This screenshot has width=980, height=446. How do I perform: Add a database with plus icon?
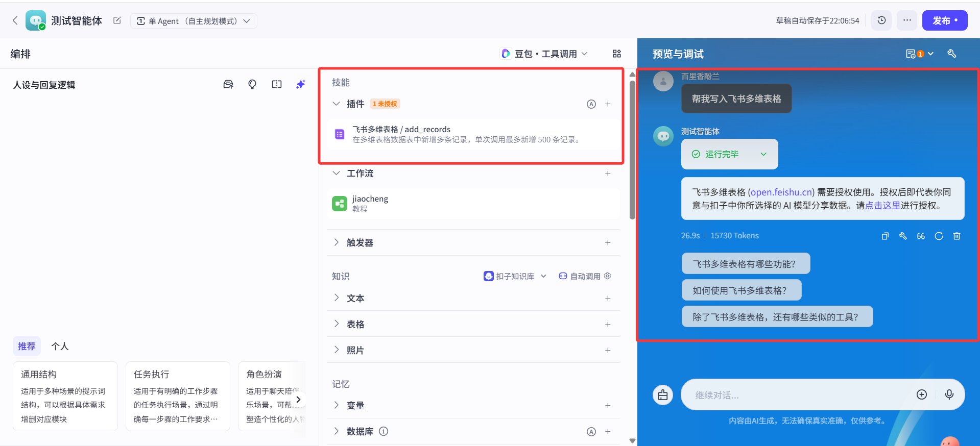tap(608, 432)
